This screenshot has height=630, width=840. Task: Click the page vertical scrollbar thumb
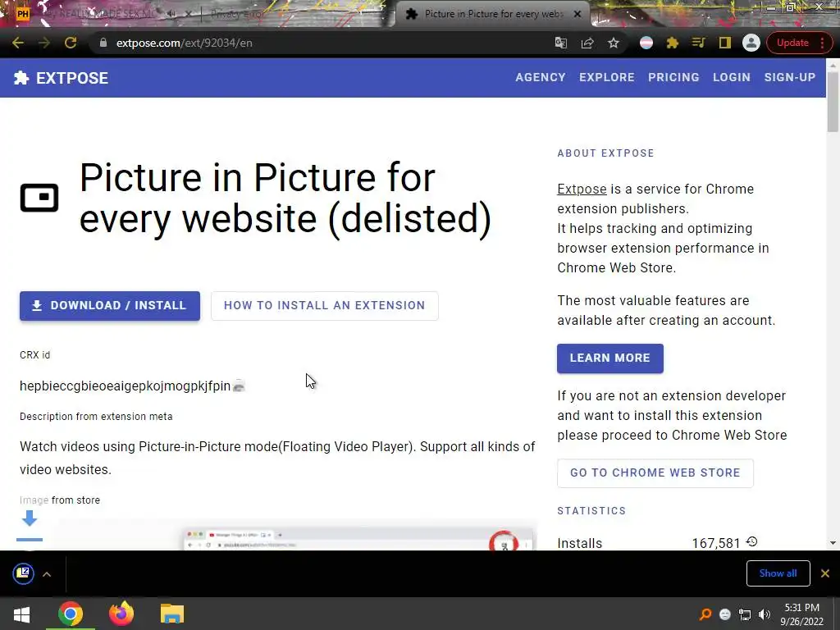coord(833,102)
